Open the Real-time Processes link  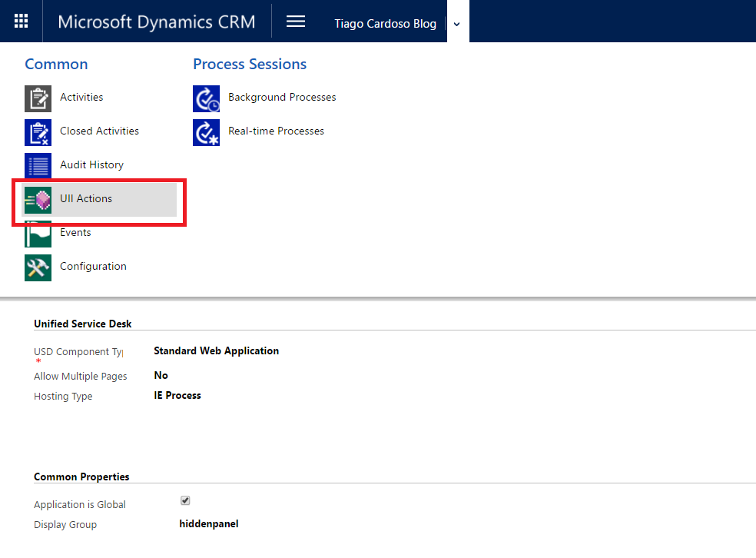276,131
